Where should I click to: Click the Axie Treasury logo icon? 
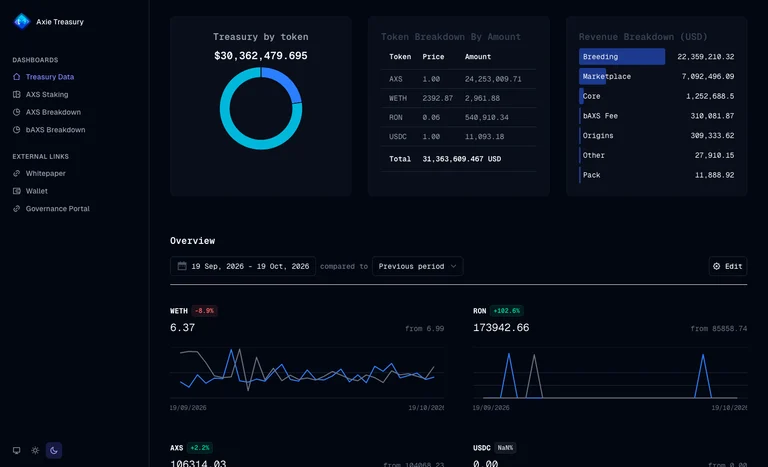pyautogui.click(x=22, y=22)
